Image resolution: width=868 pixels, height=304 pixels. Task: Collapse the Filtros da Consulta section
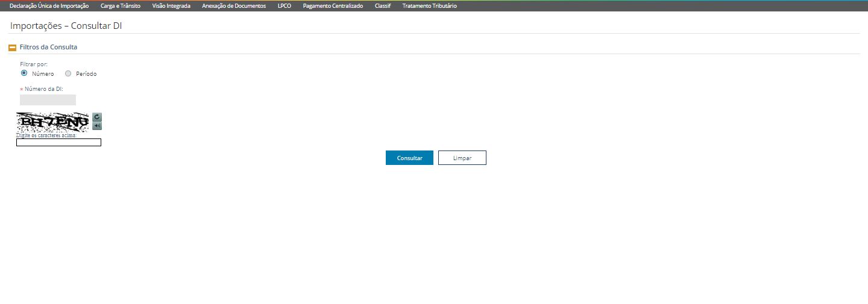pos(12,48)
